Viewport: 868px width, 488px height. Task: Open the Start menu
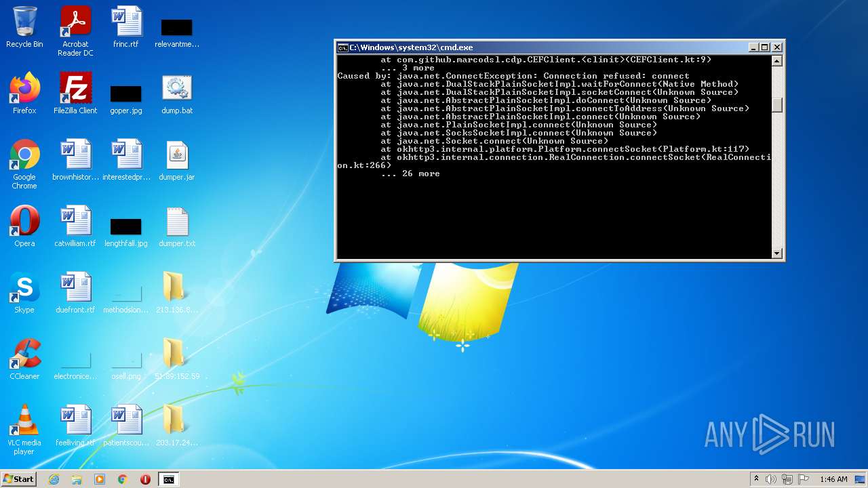[x=18, y=479]
